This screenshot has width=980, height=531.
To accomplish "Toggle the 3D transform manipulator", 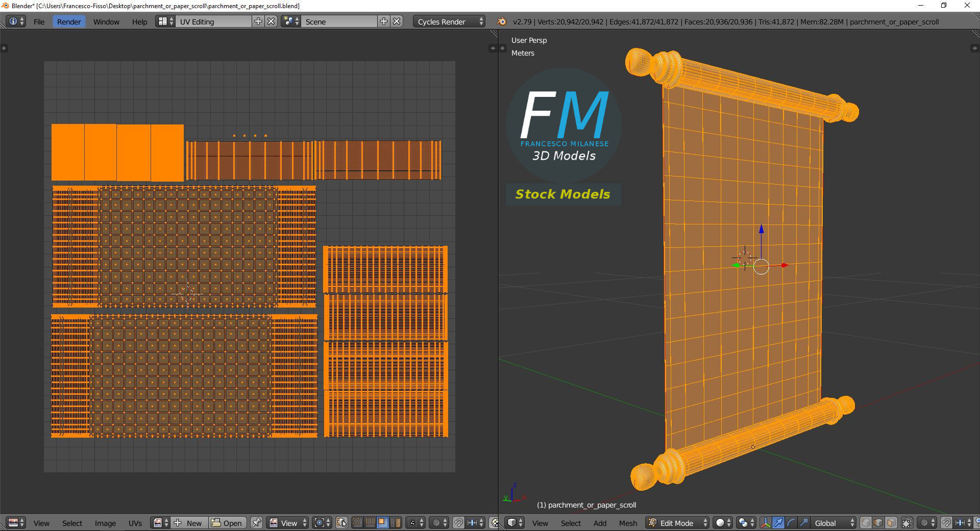I will 766,523.
